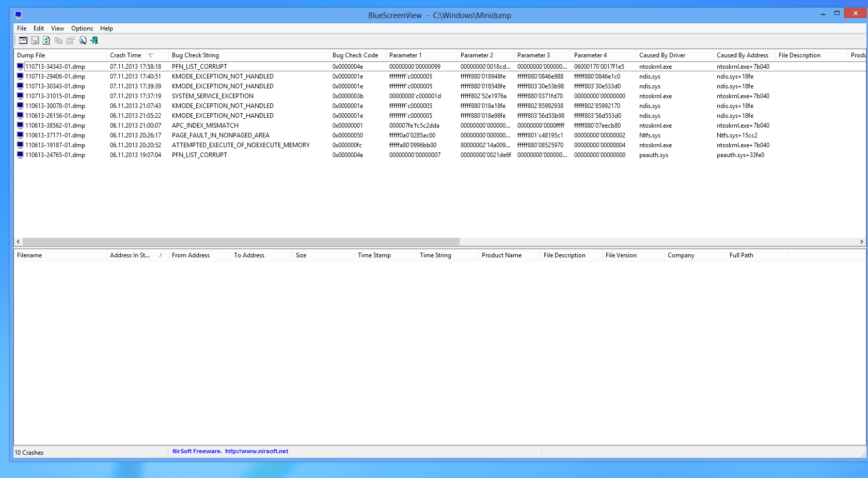868x478 pixels.
Task: Click the crash time 07.11.2013 17:58:18
Action: click(x=135, y=67)
